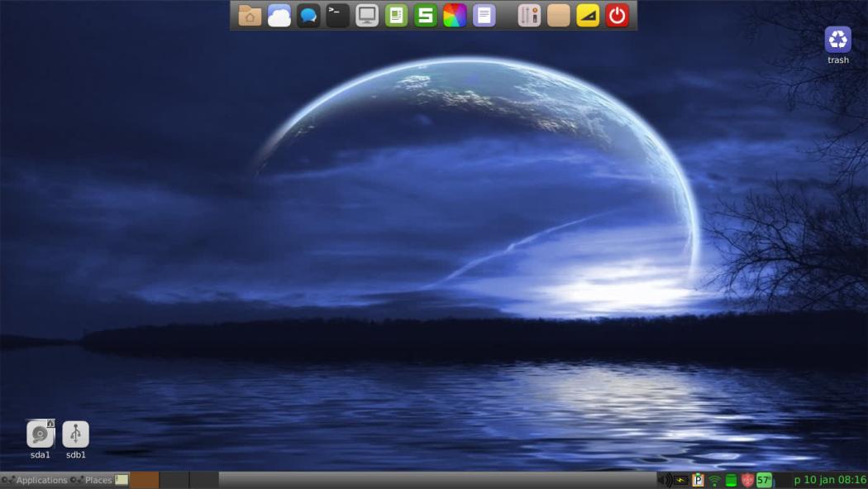Click the Wi-Fi network tray icon

coord(715,481)
